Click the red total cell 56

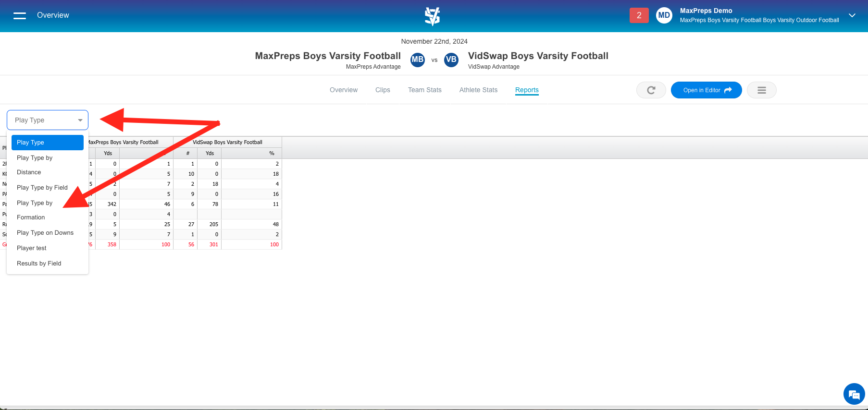point(186,244)
